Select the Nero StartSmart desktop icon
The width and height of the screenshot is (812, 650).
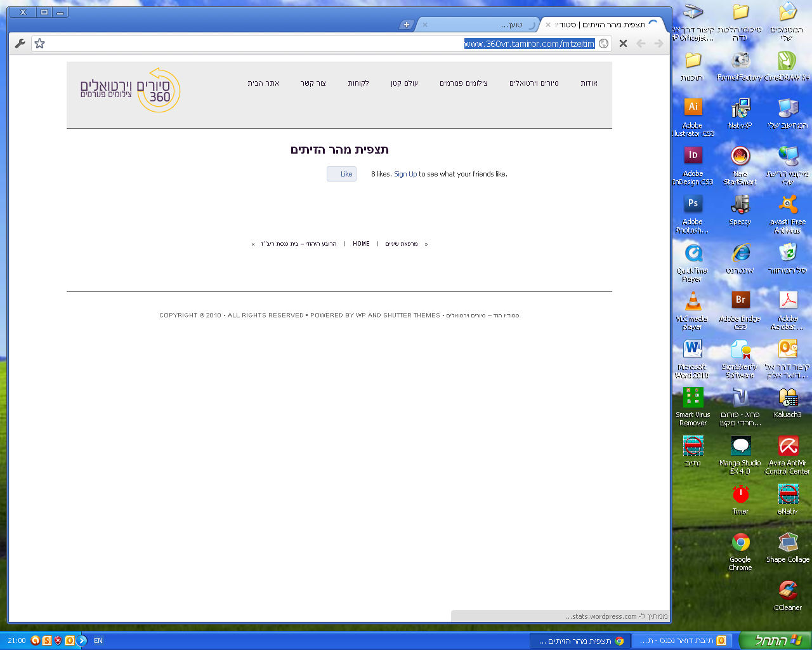(x=740, y=166)
